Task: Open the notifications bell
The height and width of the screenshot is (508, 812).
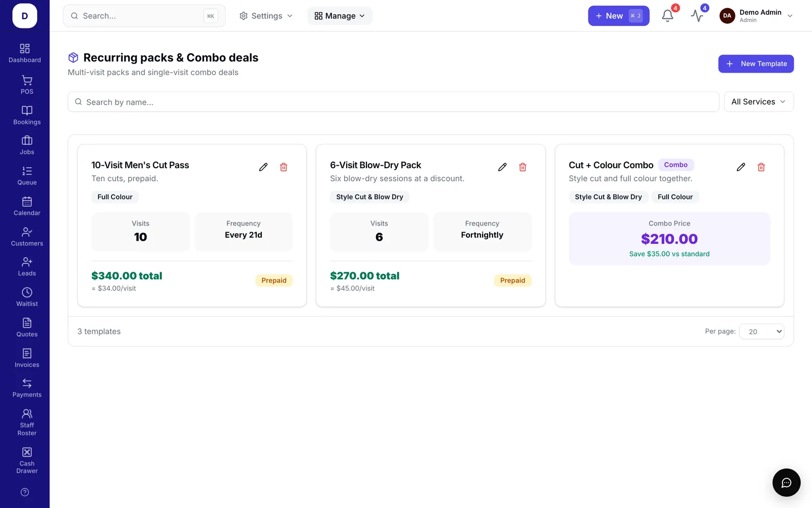Action: pos(667,16)
